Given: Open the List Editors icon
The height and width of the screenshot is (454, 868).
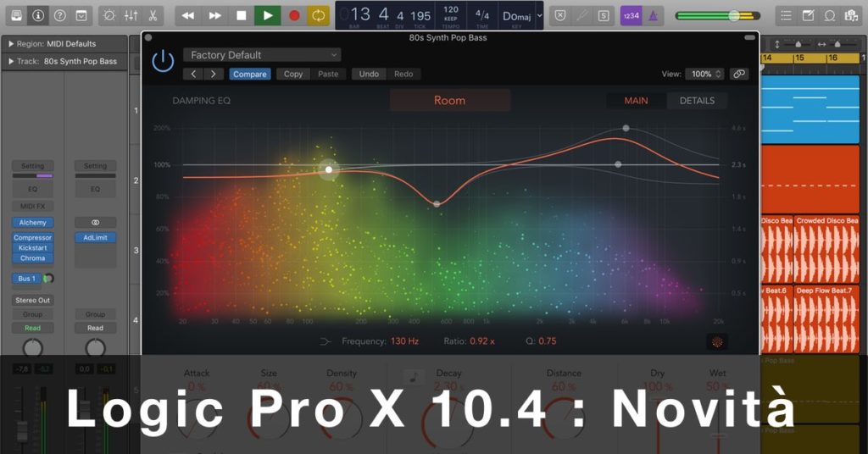Looking at the screenshot, I should [x=786, y=15].
